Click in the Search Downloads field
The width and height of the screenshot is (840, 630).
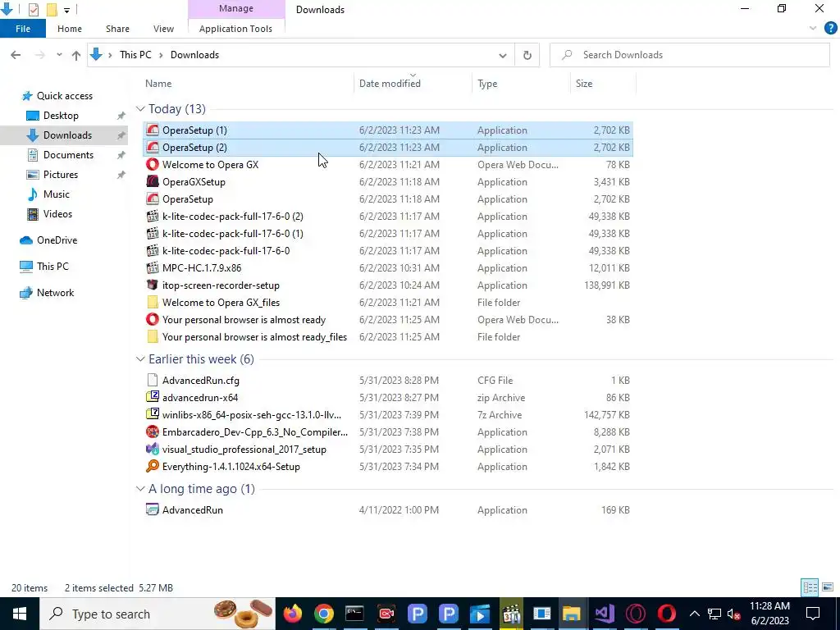690,55
